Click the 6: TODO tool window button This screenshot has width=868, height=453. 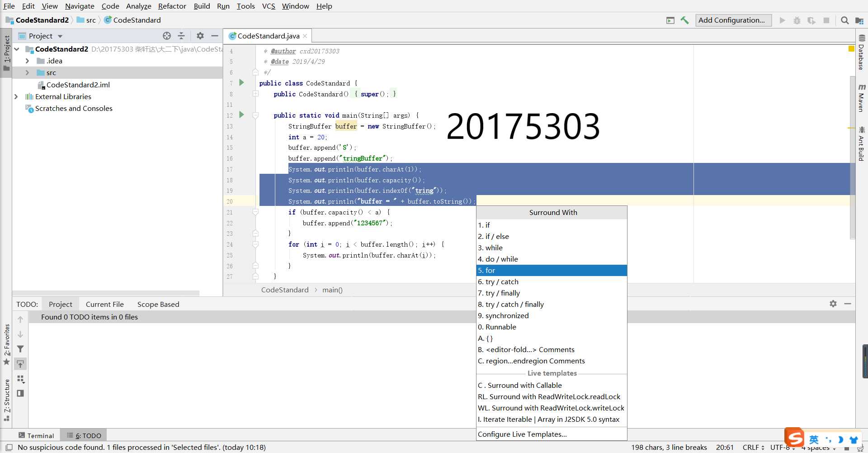(84, 435)
